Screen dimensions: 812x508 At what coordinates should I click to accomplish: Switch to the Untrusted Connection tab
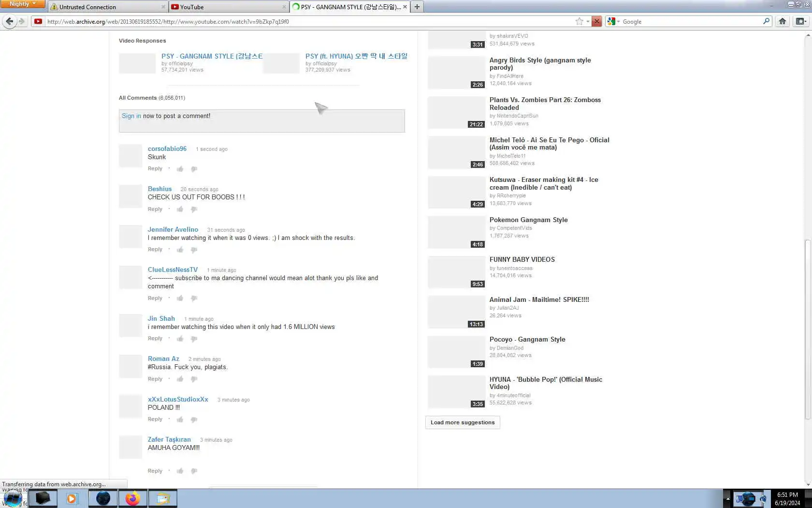tap(108, 7)
